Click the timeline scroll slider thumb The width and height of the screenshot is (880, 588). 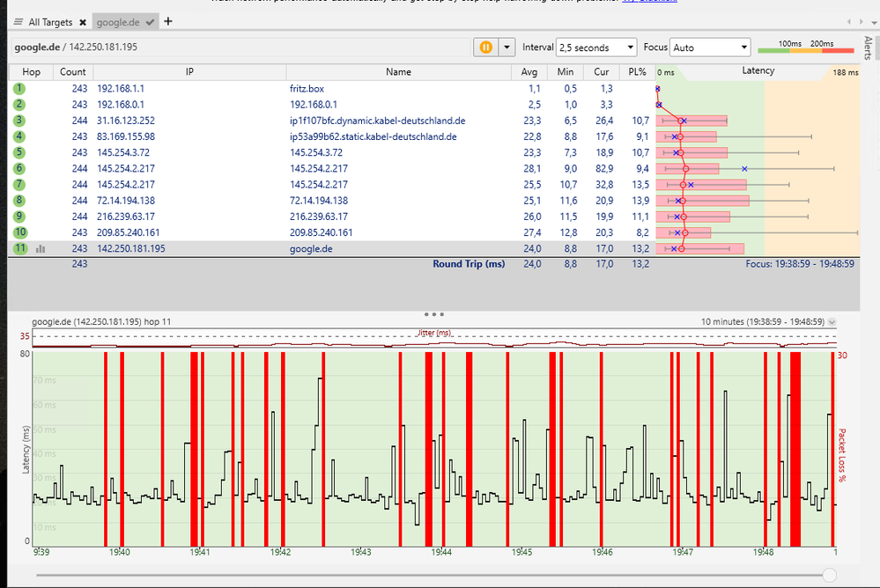click(829, 575)
